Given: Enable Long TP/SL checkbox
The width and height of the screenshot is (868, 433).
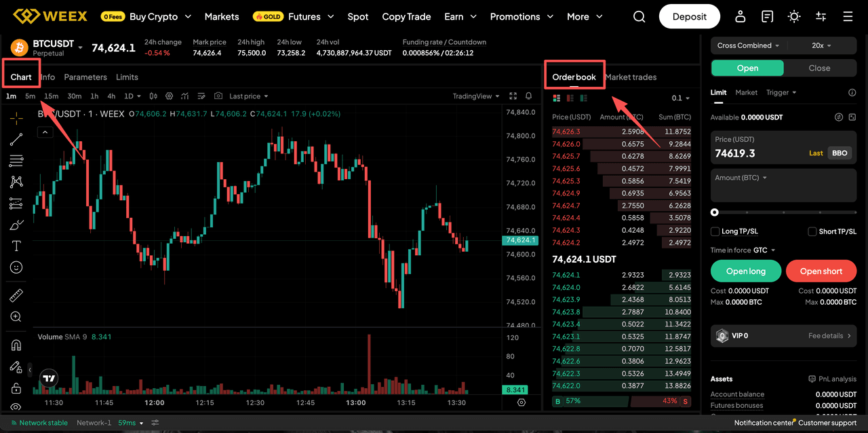Looking at the screenshot, I should tap(715, 231).
